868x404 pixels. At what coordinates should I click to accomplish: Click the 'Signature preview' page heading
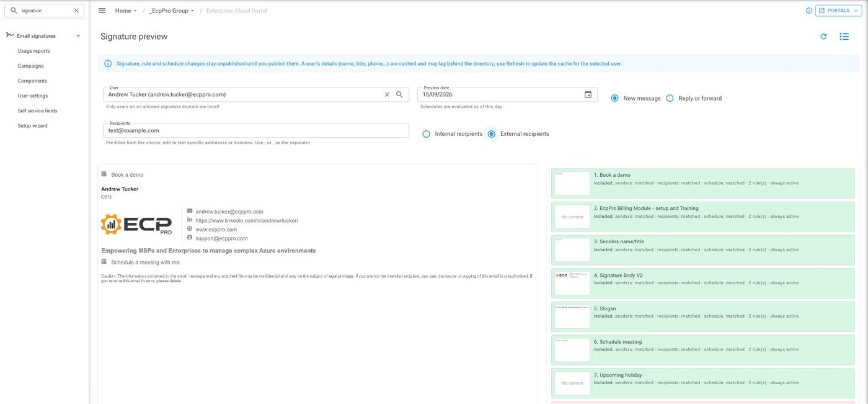pyautogui.click(x=134, y=37)
